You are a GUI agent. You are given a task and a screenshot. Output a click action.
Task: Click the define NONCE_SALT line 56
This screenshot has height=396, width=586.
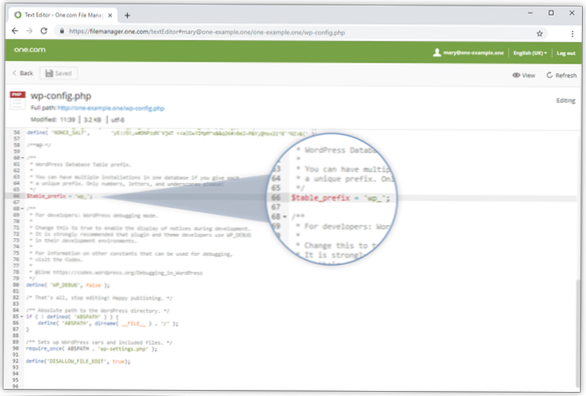tap(172, 133)
